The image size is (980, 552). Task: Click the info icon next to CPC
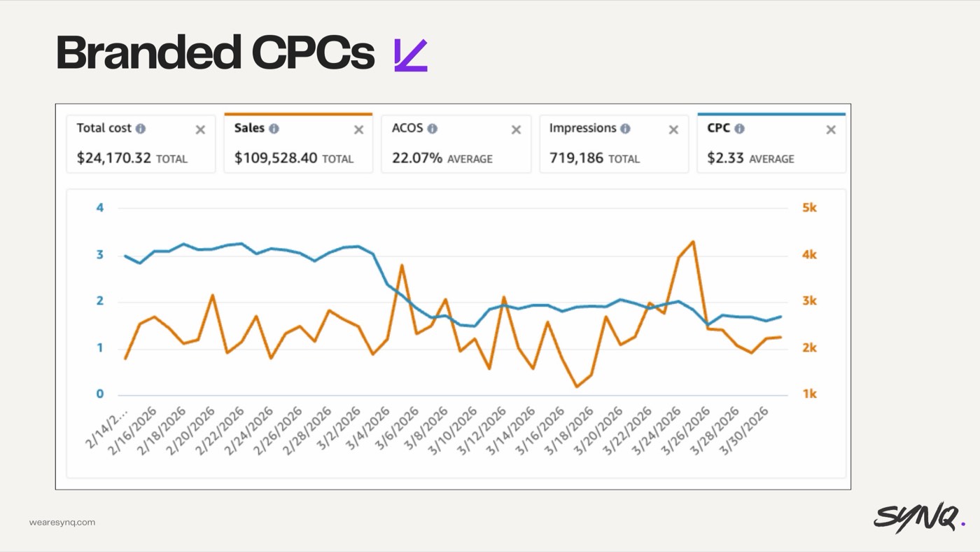[x=739, y=129]
